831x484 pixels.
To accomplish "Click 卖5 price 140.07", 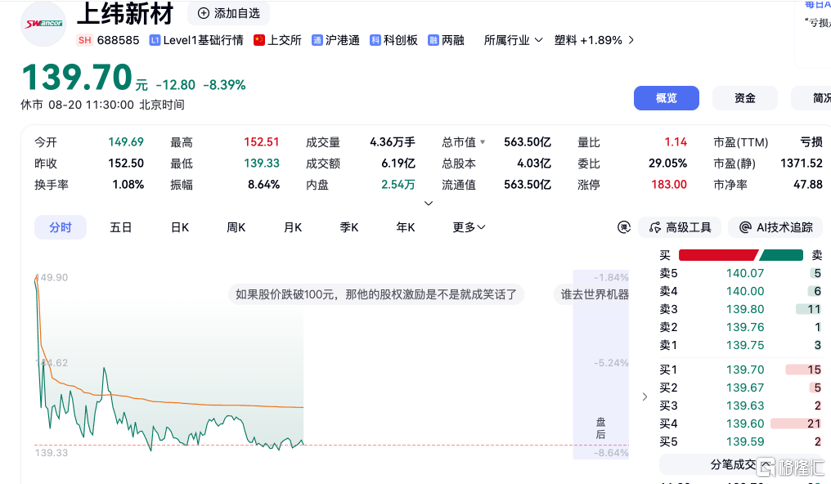I will 745,274.
